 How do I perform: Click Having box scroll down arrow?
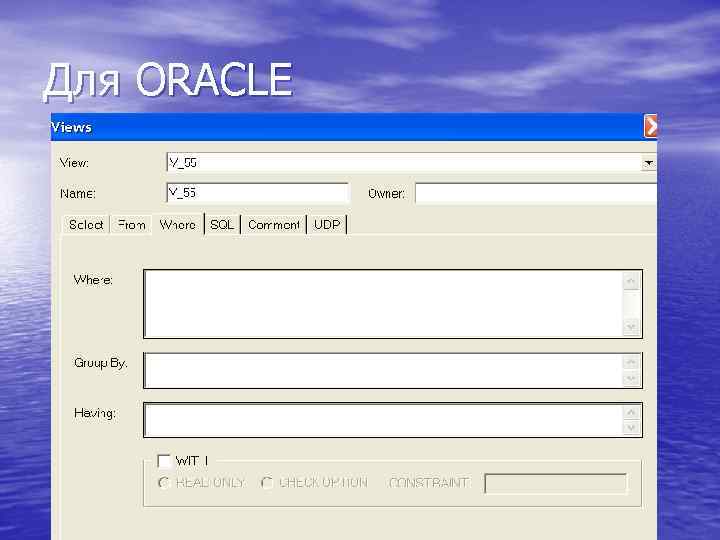coord(631,428)
